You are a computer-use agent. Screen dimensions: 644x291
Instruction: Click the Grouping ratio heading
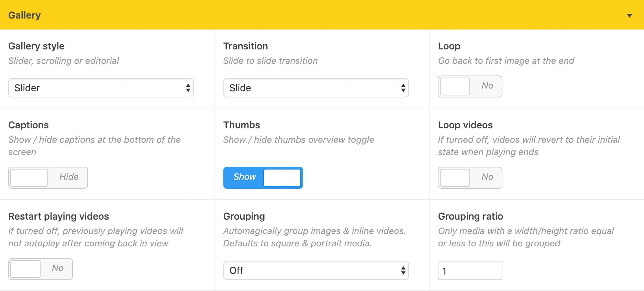(470, 216)
